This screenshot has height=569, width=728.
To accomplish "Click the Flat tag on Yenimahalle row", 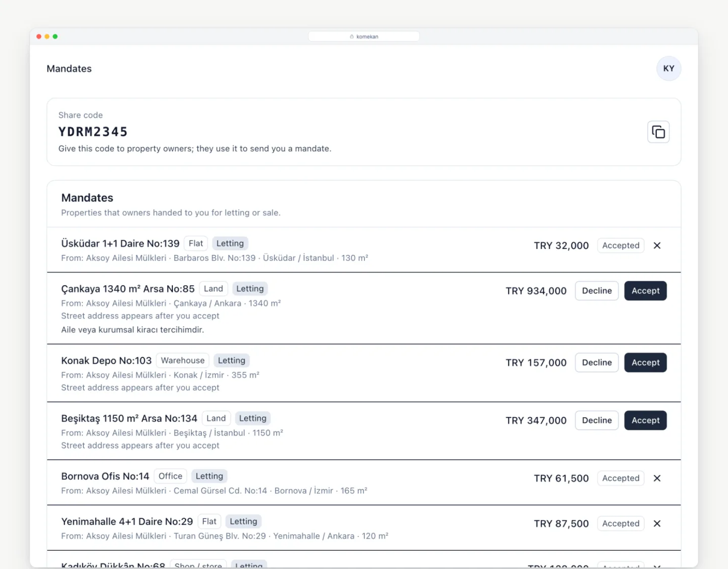I will coord(209,521).
